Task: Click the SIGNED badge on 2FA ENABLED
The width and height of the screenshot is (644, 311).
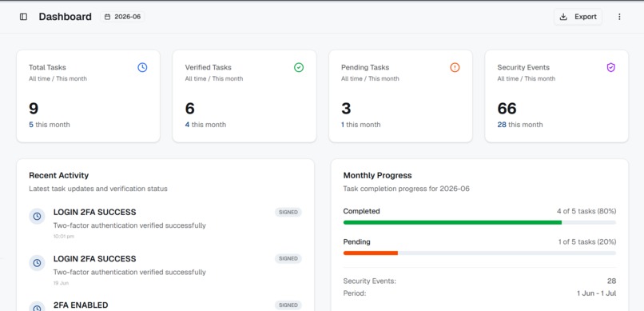Action: (288, 305)
